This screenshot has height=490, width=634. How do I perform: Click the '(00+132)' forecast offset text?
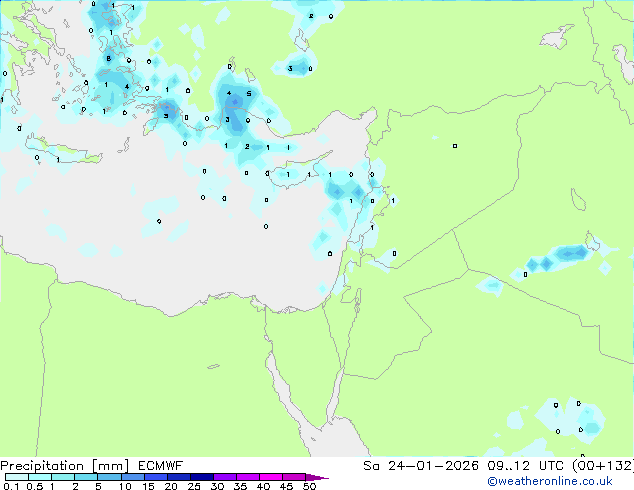pos(603,466)
